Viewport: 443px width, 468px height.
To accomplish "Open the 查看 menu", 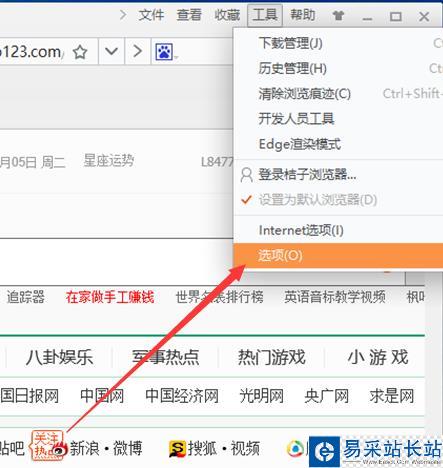I will click(x=189, y=15).
